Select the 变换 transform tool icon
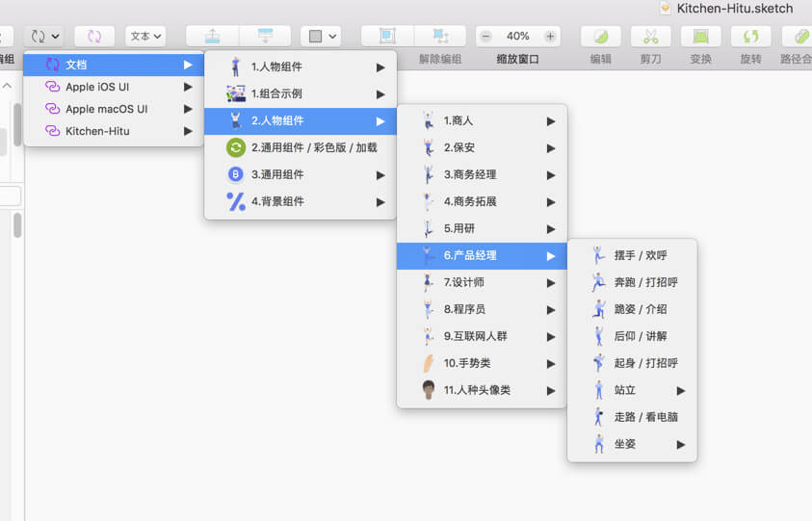 click(x=700, y=37)
